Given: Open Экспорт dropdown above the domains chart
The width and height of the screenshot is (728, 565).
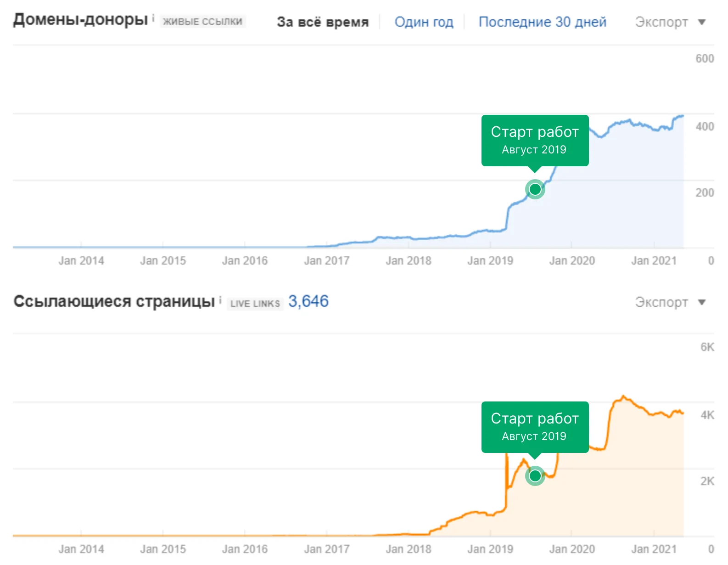Looking at the screenshot, I should (670, 22).
